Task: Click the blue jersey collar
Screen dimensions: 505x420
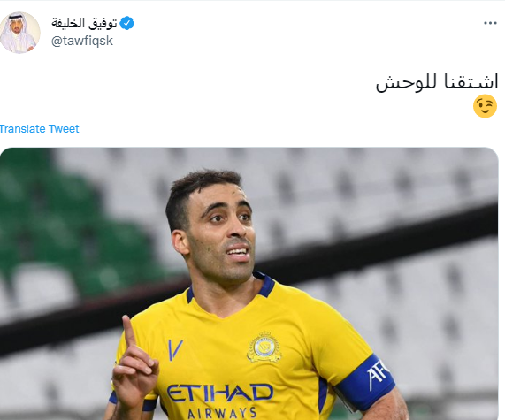Action: click(x=266, y=285)
